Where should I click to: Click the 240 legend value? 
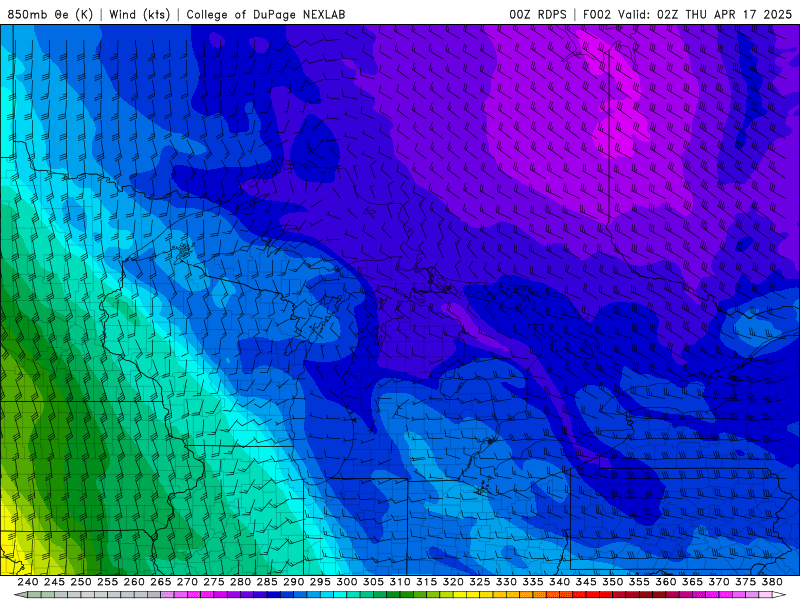(28, 582)
